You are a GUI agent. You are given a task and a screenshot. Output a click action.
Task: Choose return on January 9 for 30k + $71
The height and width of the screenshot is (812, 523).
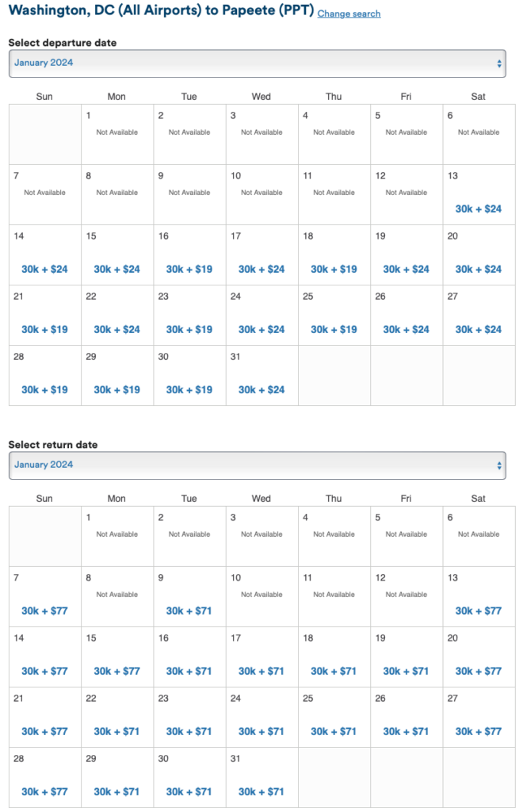click(189, 611)
